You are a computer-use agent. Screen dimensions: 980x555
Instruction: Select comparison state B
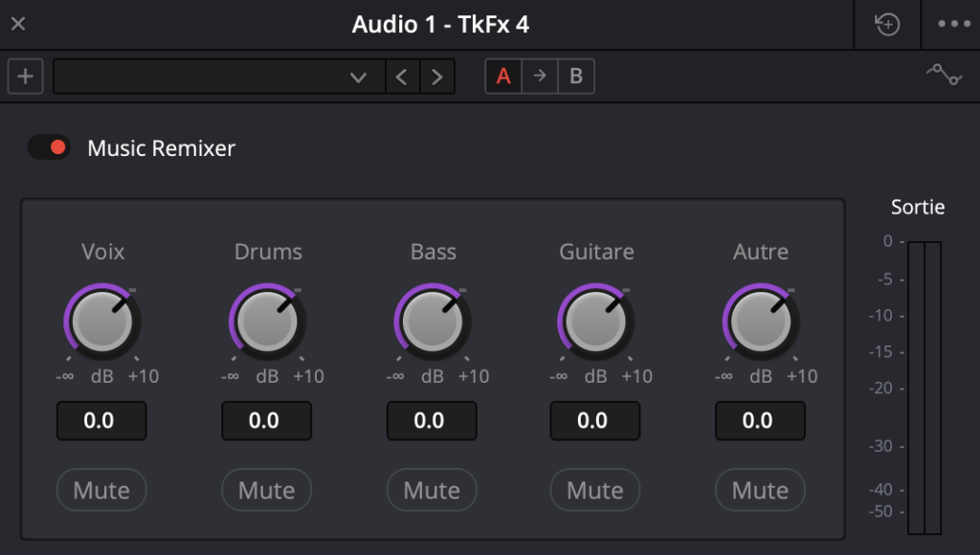pyautogui.click(x=575, y=77)
